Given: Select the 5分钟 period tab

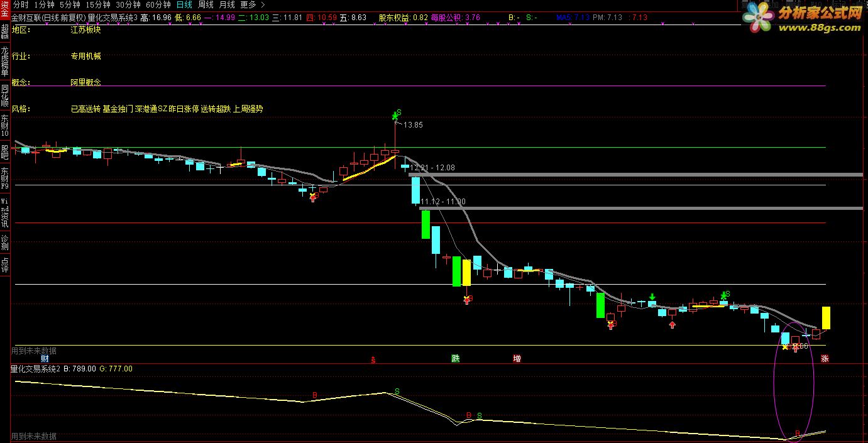Looking at the screenshot, I should coord(70,4).
